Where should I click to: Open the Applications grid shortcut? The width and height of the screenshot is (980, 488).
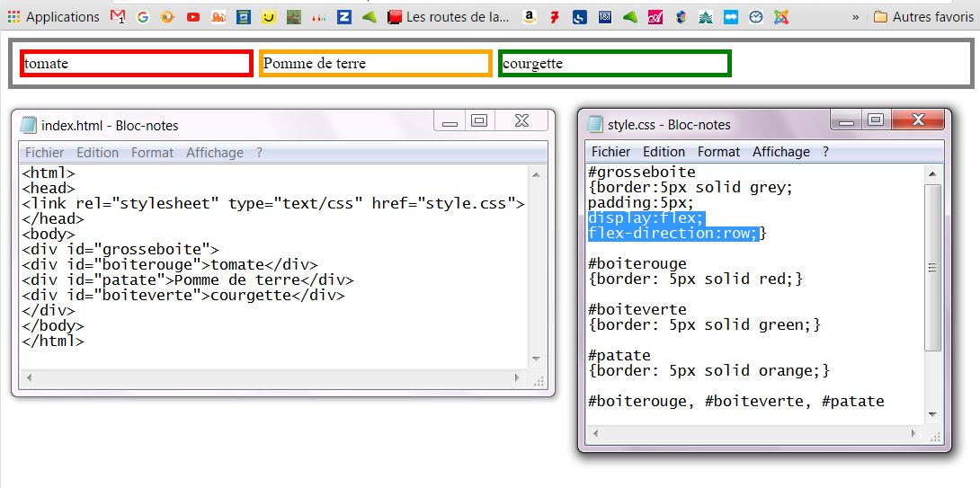[53, 16]
